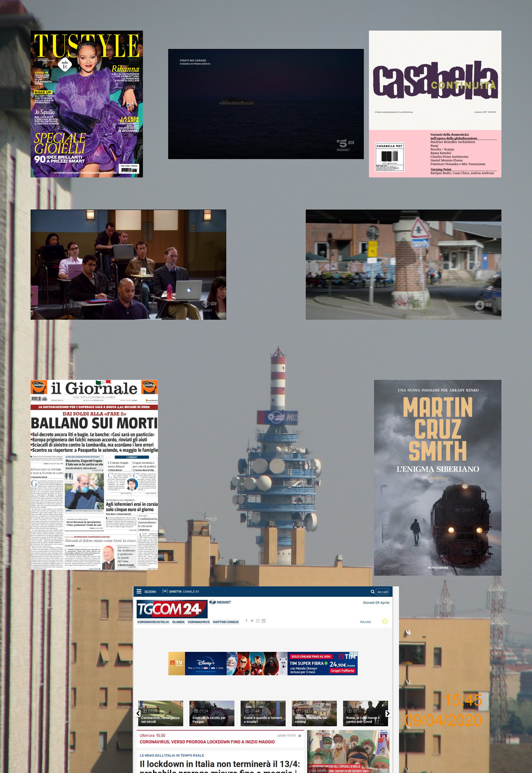The image size is (532, 773).
Task: Select the MATTINO CINQUE topic tag
Action: pos(226,622)
